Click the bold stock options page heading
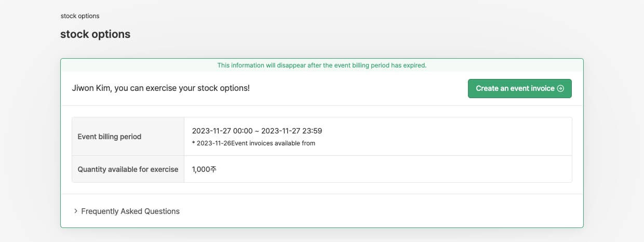The image size is (644, 242). [x=95, y=35]
